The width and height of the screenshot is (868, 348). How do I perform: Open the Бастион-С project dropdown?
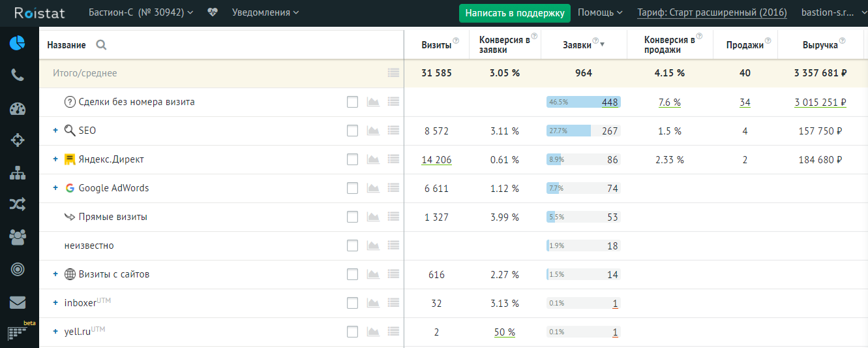pyautogui.click(x=141, y=12)
